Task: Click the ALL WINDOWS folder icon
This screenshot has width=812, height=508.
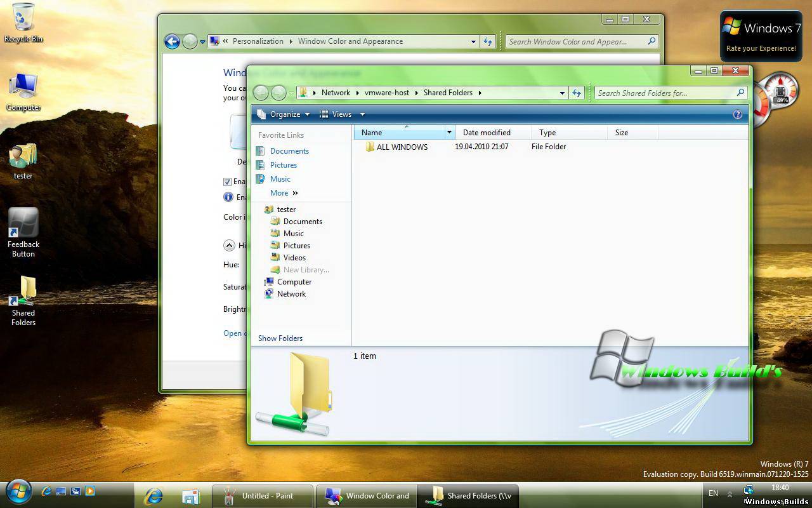Action: click(x=370, y=147)
